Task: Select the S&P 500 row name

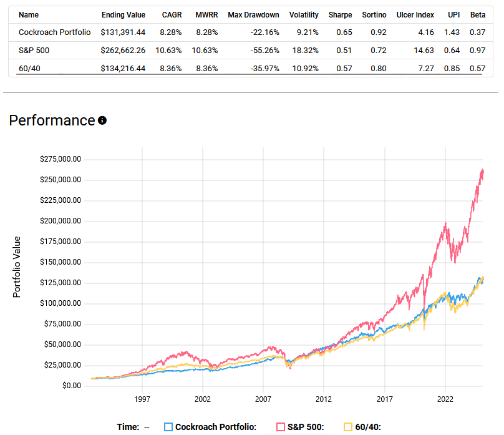Action: coord(34,51)
